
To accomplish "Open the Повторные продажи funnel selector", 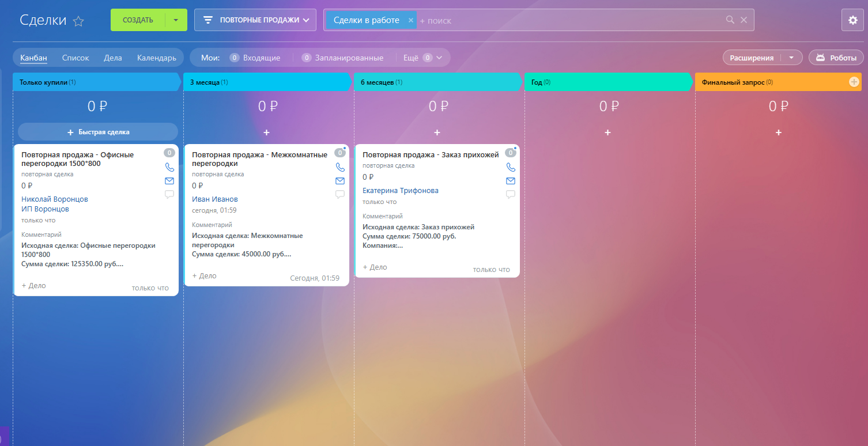I will point(255,20).
